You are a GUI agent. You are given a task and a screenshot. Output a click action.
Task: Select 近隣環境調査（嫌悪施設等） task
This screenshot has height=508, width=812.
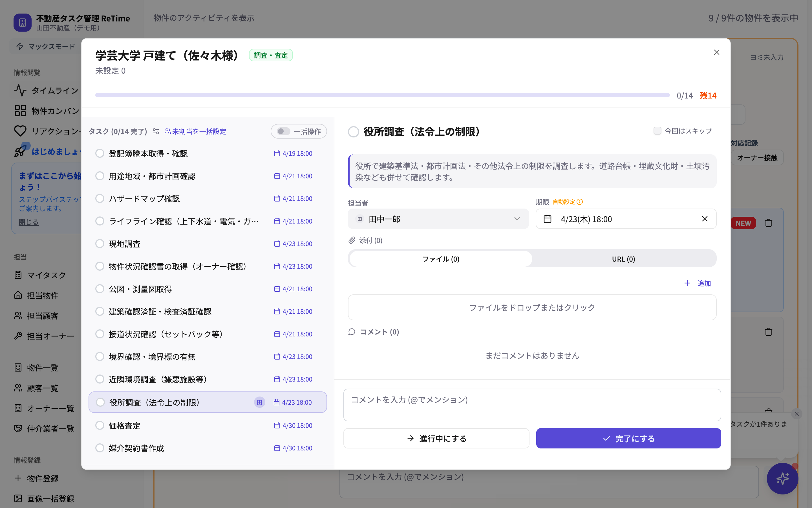click(207, 379)
